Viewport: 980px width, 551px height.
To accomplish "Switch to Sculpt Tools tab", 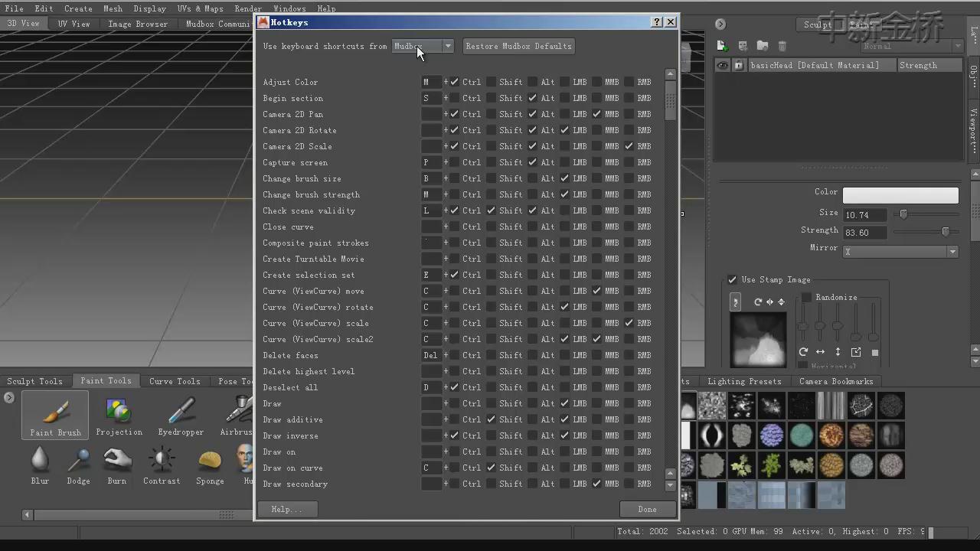I will (x=34, y=381).
